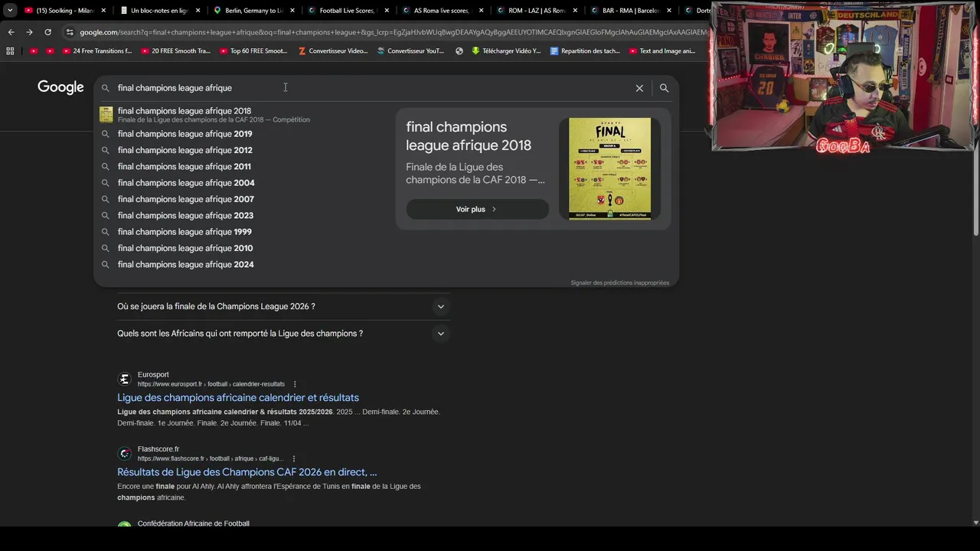
Task: Open the Convertisseur YouT... bookmark
Action: pyautogui.click(x=410, y=51)
